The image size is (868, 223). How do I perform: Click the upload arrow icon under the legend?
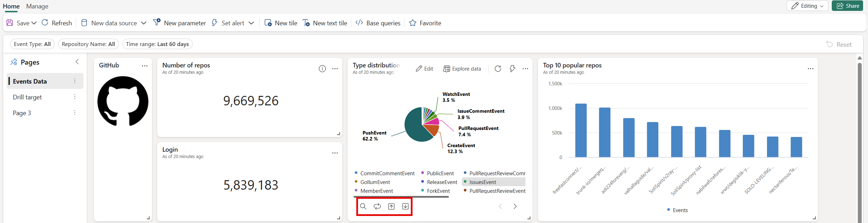coord(391,206)
